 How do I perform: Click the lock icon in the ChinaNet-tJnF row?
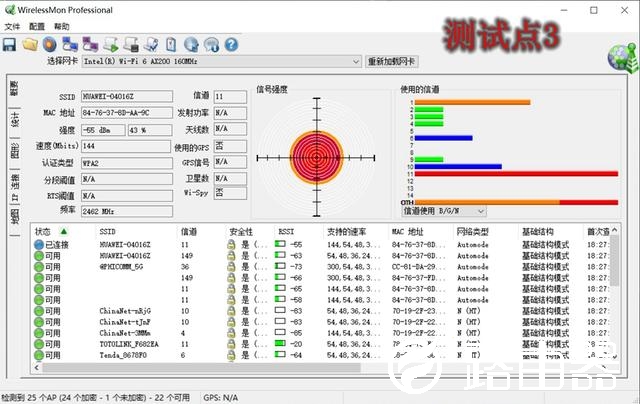(231, 322)
